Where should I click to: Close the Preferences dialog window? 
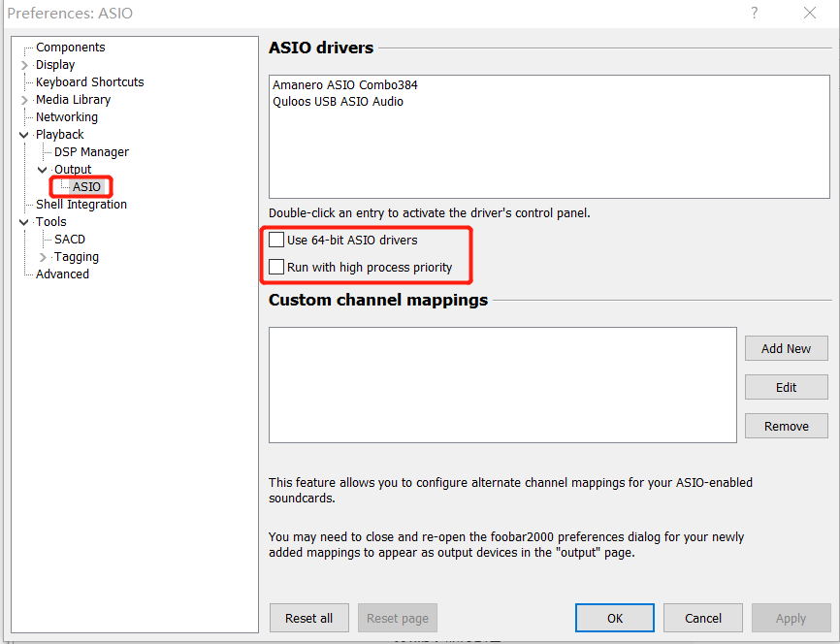click(x=810, y=13)
